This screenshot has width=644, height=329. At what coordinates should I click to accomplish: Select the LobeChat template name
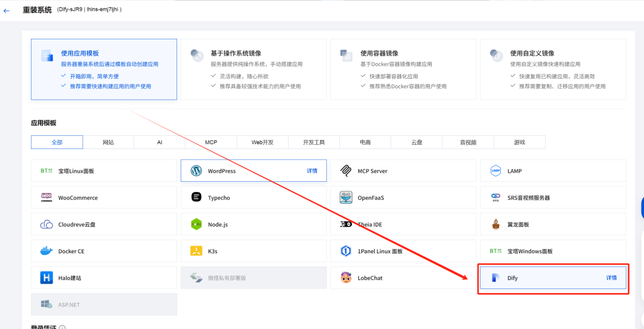pyautogui.click(x=370, y=278)
